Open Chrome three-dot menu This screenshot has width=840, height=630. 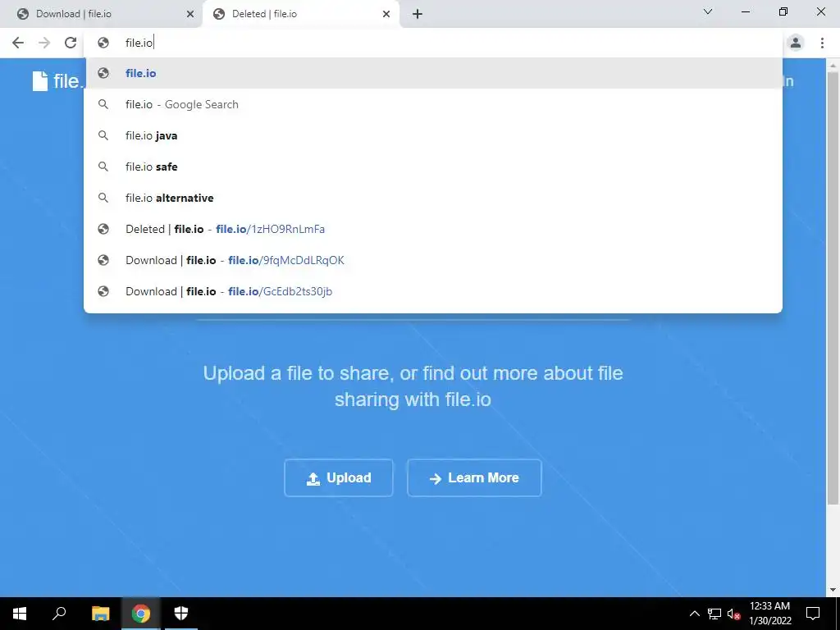[822, 43]
